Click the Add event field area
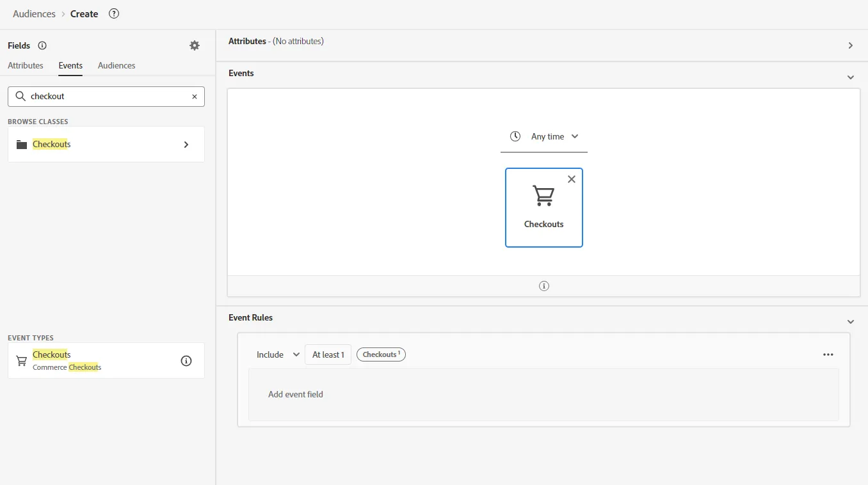Viewport: 868px width, 485px height. click(x=543, y=394)
